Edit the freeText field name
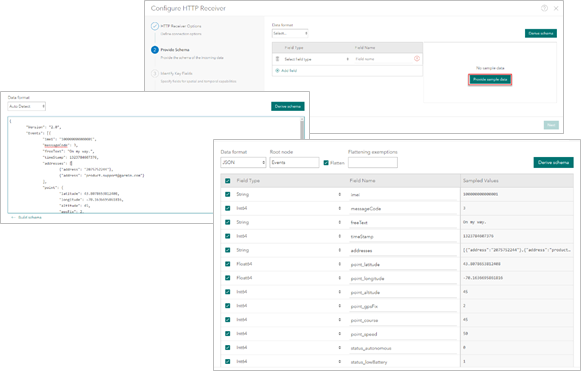Viewport: 581px width, 371px height. (403, 222)
